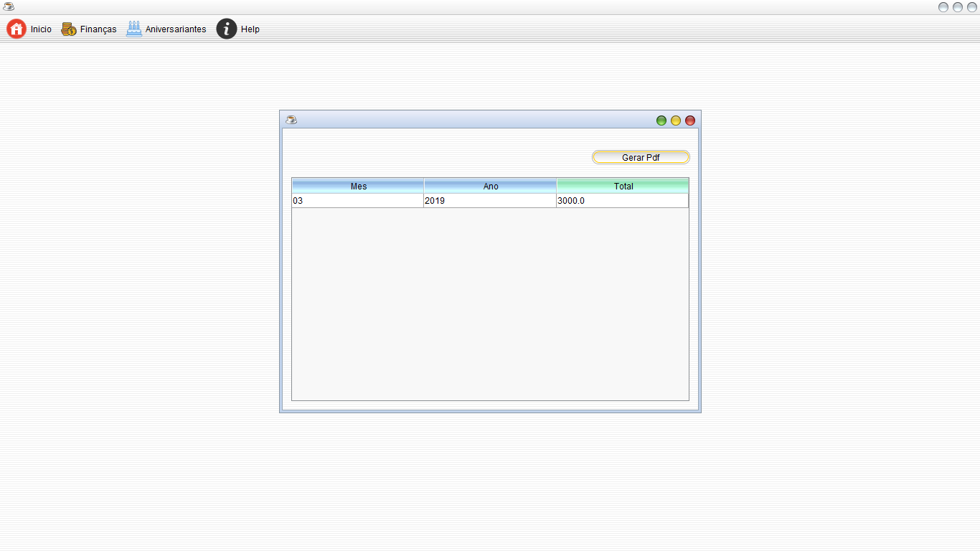Sort the table by the Mes column header

pyautogui.click(x=358, y=186)
